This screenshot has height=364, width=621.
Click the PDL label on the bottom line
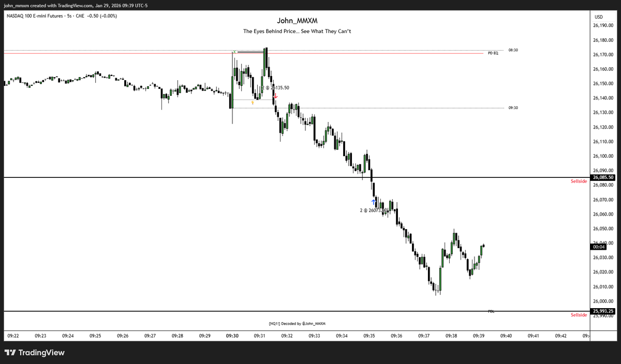click(491, 311)
